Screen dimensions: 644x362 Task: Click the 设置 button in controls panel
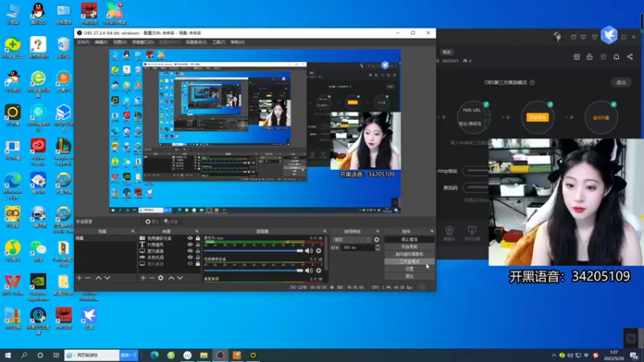410,268
